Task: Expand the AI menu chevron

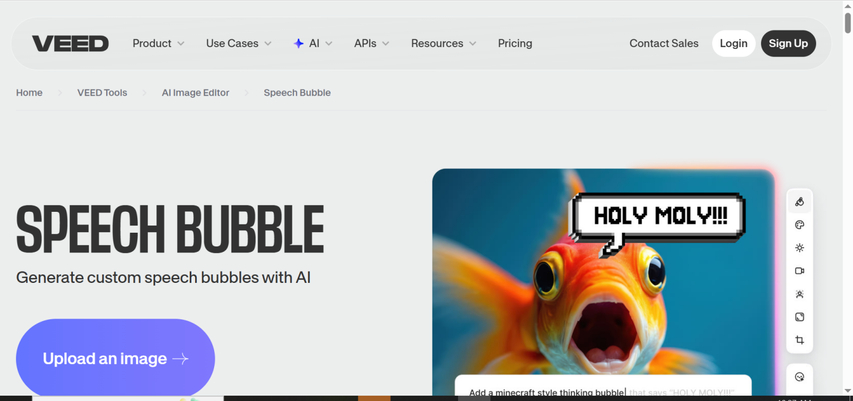Action: pyautogui.click(x=329, y=44)
